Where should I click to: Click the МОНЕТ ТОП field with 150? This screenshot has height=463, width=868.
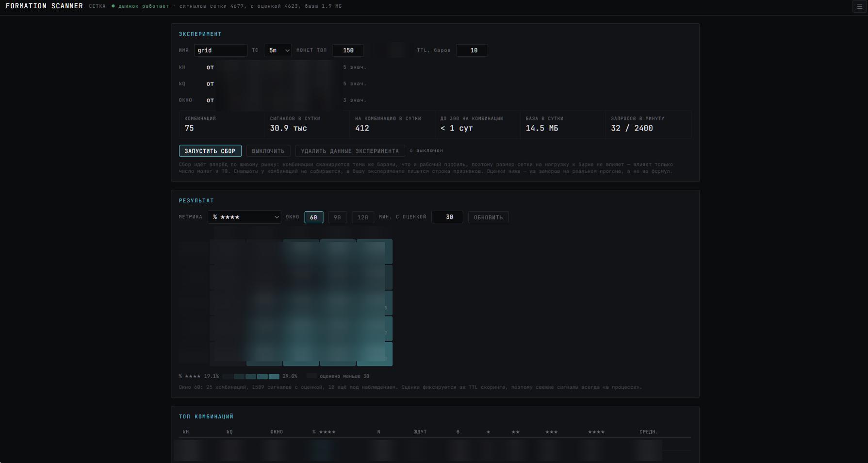click(x=348, y=50)
